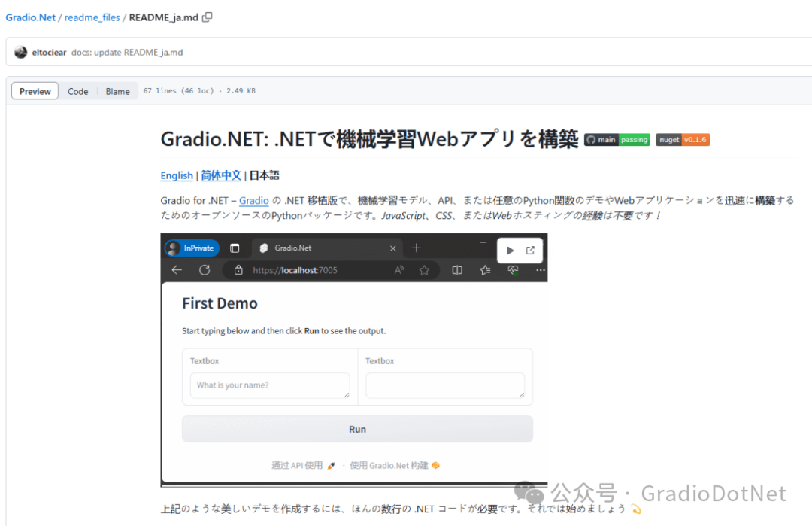Open the Gradio hyperlink in the description
812x526 pixels.
[x=253, y=200]
